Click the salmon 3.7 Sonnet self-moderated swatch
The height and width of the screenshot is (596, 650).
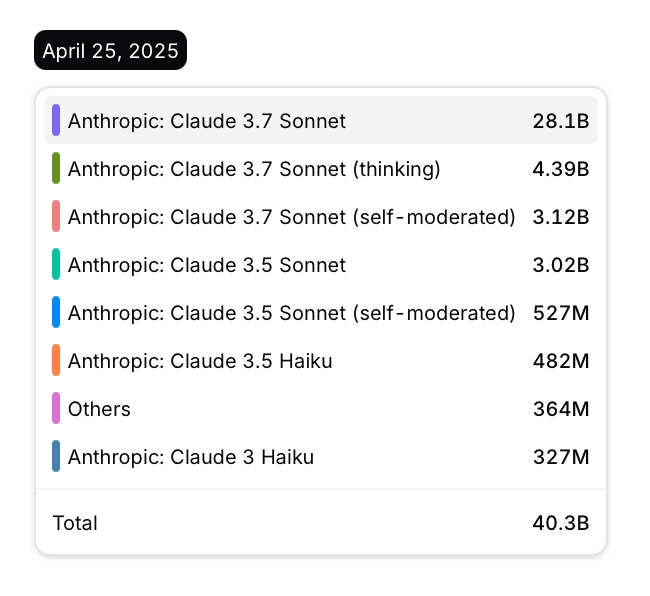(56, 217)
